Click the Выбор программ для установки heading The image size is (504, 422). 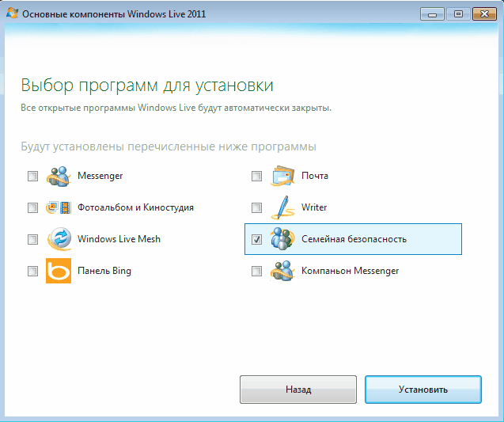point(147,86)
